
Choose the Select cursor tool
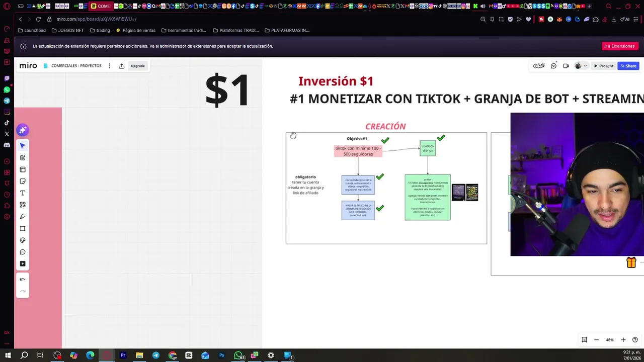tap(23, 145)
